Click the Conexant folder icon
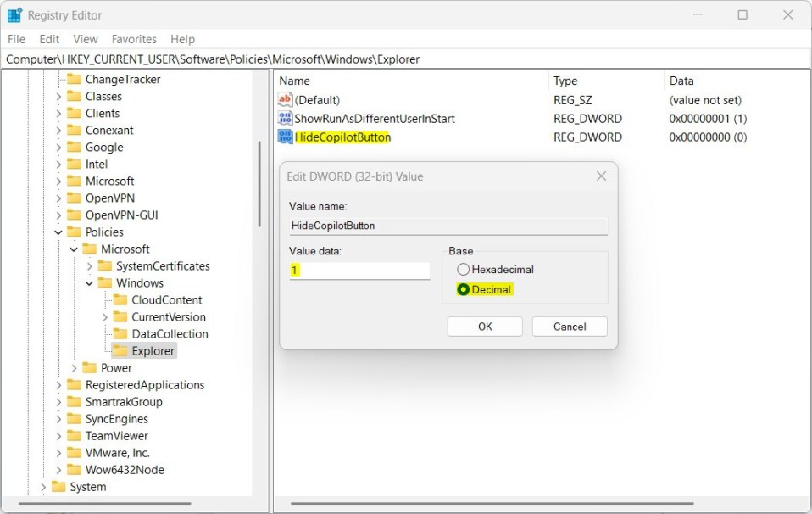Viewport: 812px width, 514px height. 74,130
